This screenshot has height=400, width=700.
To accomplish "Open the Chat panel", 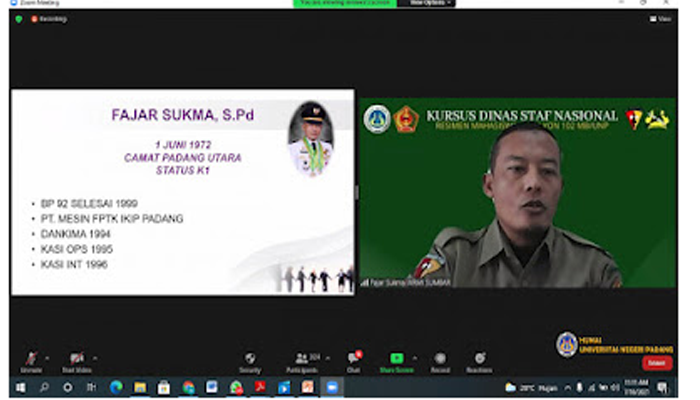I will (x=353, y=359).
